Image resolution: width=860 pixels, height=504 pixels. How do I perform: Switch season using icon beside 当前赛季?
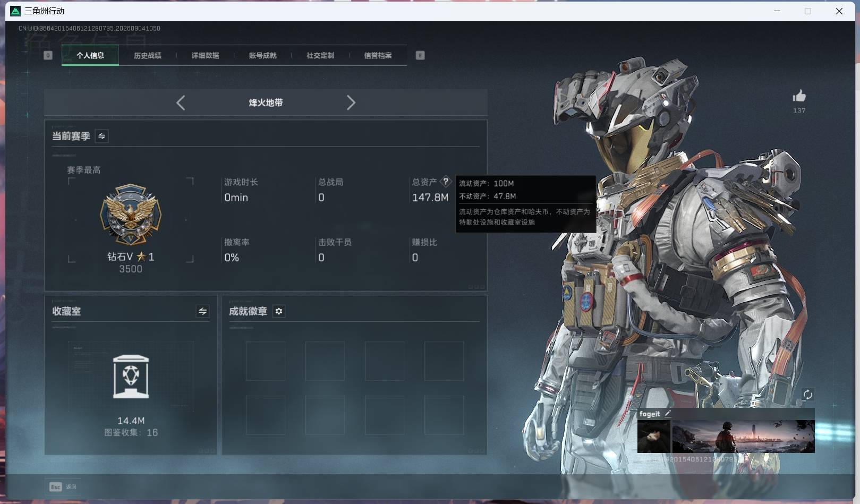101,136
